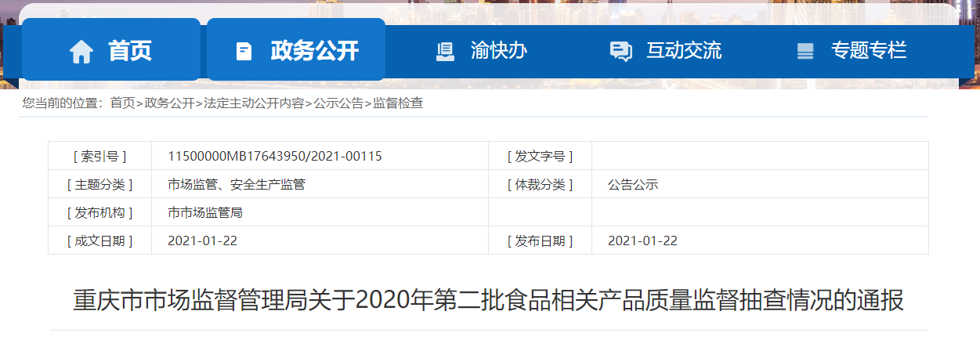Select the 发布日期 value 2021-01-22
Viewport: 980px width, 340px height.
coord(642,241)
